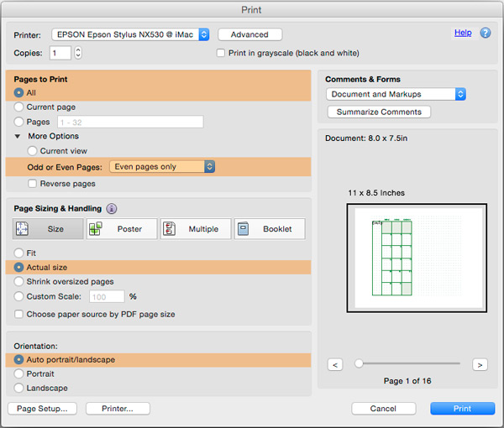
Task: Click the blue Print button
Action: 463,409
